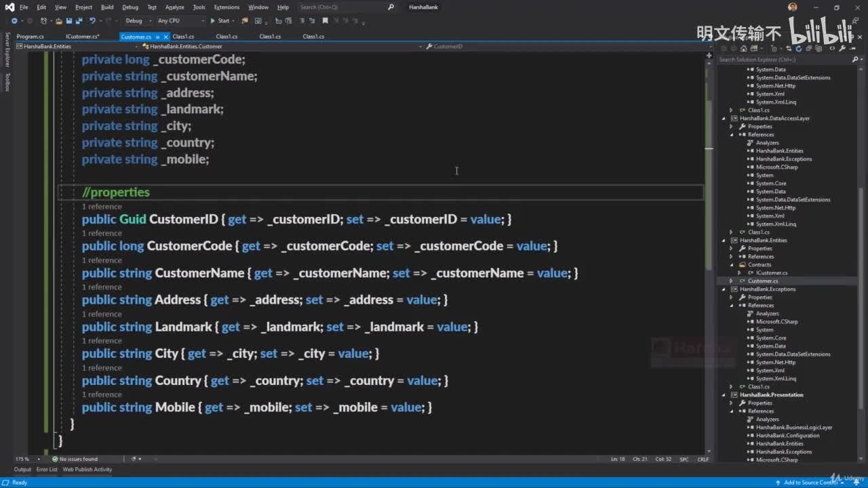The height and width of the screenshot is (488, 868).
Task: Open the Debug configuration dropdown
Action: point(138,21)
